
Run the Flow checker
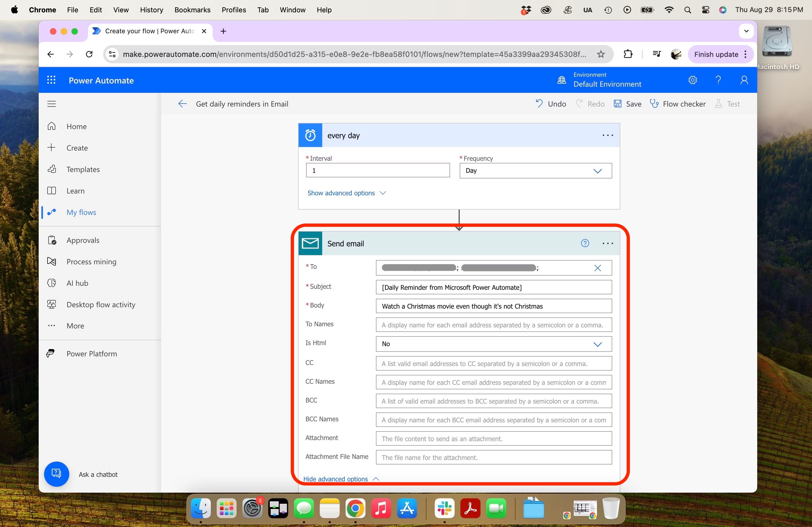[677, 104]
